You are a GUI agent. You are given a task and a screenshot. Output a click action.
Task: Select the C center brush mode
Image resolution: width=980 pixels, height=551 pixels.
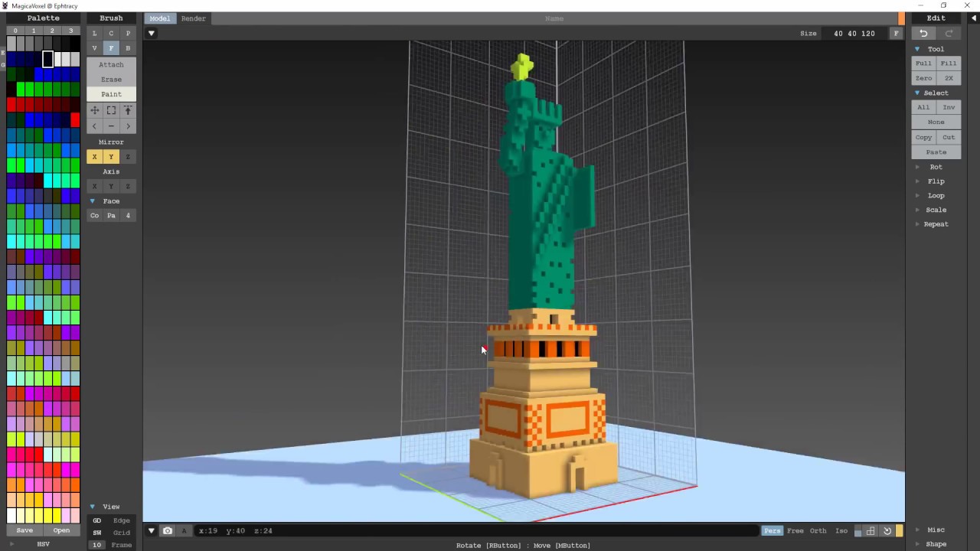111,33
